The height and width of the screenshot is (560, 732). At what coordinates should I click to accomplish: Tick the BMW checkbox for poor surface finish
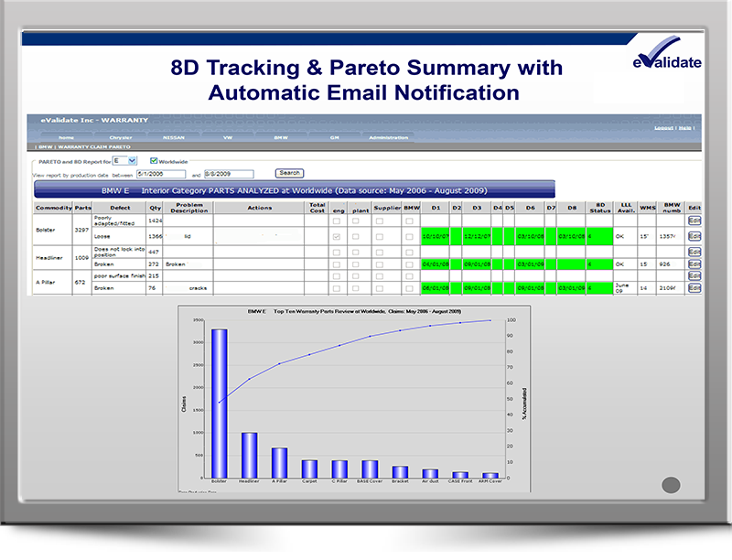coord(409,276)
